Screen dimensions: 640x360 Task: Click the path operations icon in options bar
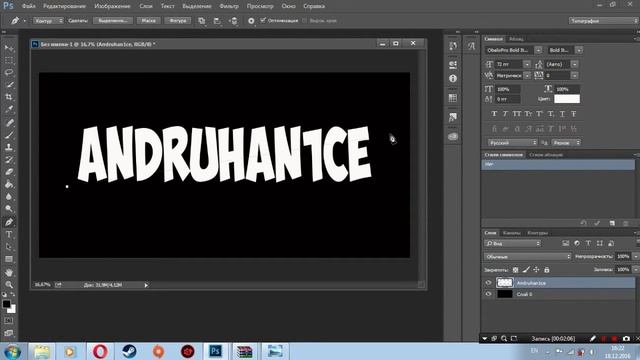(202, 20)
